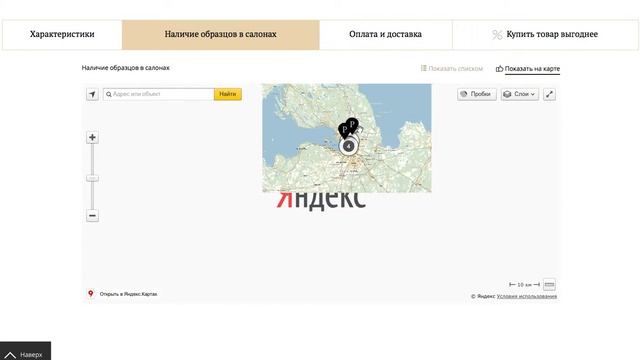Expand the Слои layers dropdown
Screen dimensions: 640x360
click(x=520, y=94)
